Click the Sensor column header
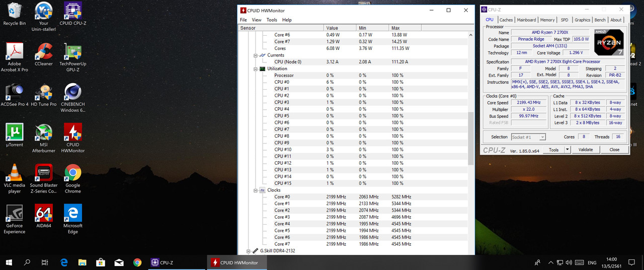Image resolution: width=644 pixels, height=270 pixels. pos(281,28)
